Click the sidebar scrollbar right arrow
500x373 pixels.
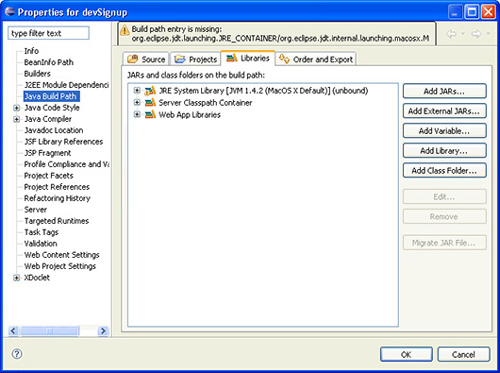coord(103,331)
